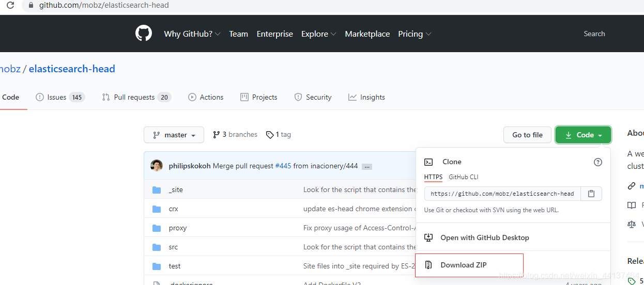The width and height of the screenshot is (644, 285).
Task: Open the Enterprise nav link
Action: click(274, 34)
